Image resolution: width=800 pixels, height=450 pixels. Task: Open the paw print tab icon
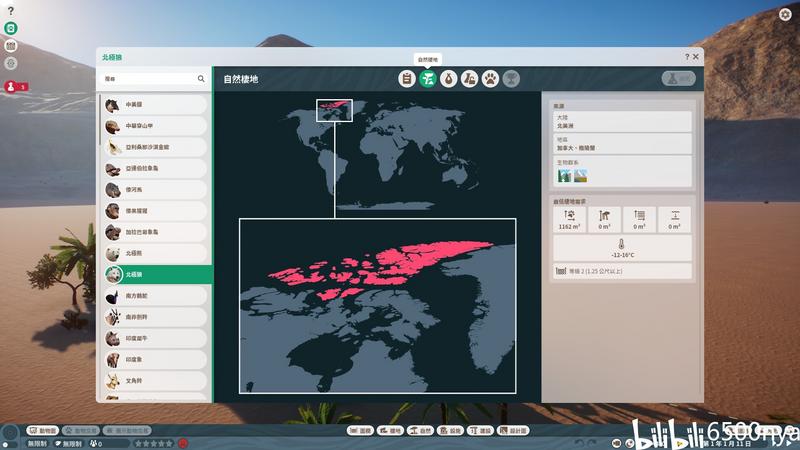(490, 79)
